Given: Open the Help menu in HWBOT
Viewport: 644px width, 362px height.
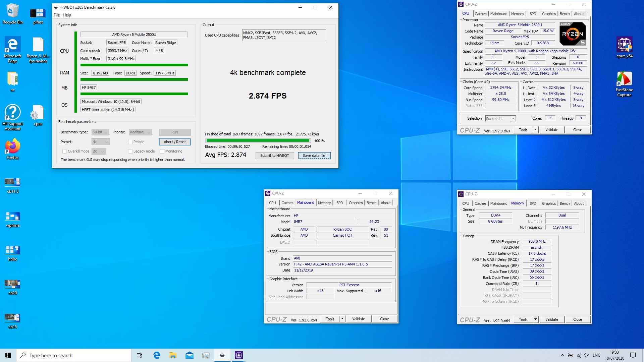Looking at the screenshot, I should (x=67, y=15).
